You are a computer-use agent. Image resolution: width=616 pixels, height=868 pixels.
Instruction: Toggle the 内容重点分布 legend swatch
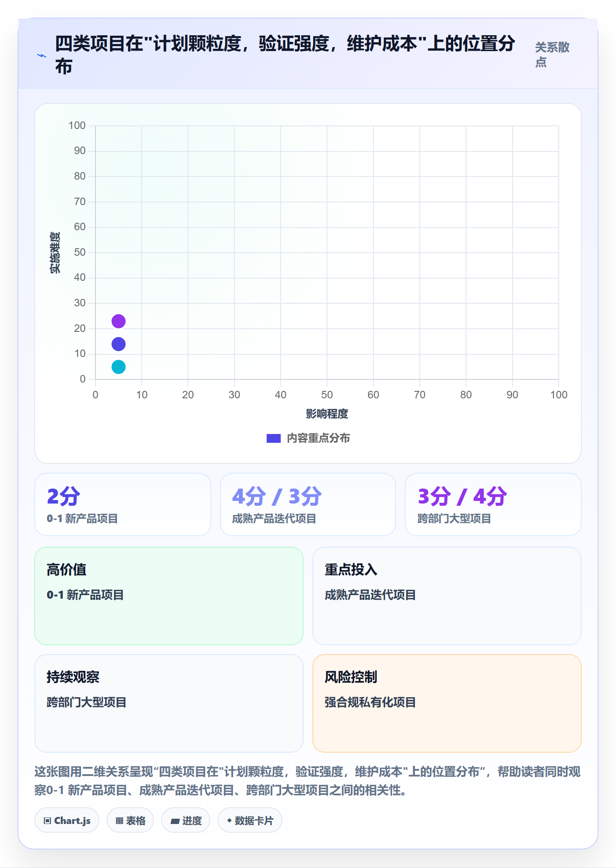273,438
